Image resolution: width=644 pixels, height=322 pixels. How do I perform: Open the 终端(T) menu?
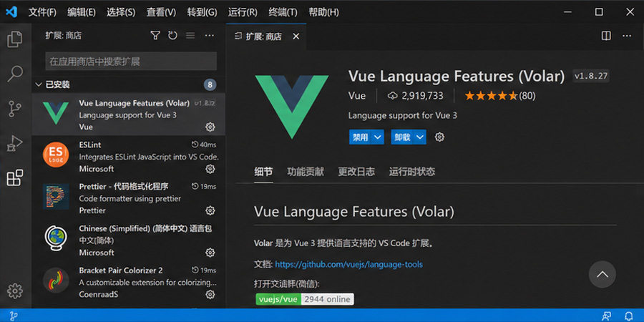[283, 12]
